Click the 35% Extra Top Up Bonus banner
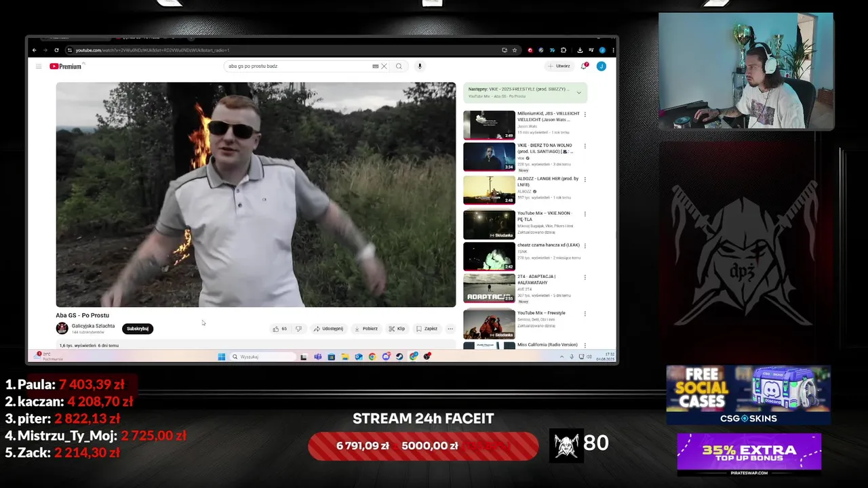 coord(749,454)
